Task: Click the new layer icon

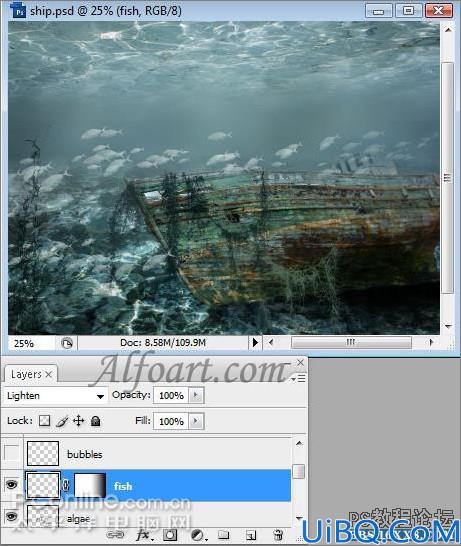Action: (x=251, y=535)
